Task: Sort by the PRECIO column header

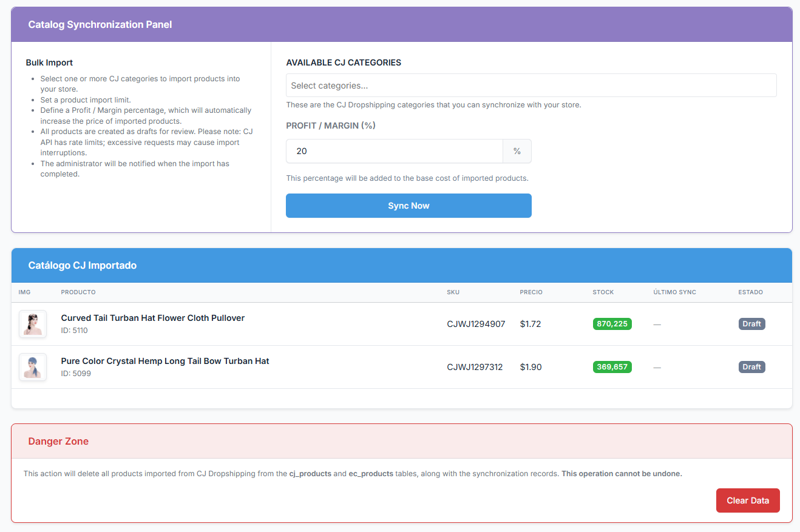Action: [x=531, y=292]
